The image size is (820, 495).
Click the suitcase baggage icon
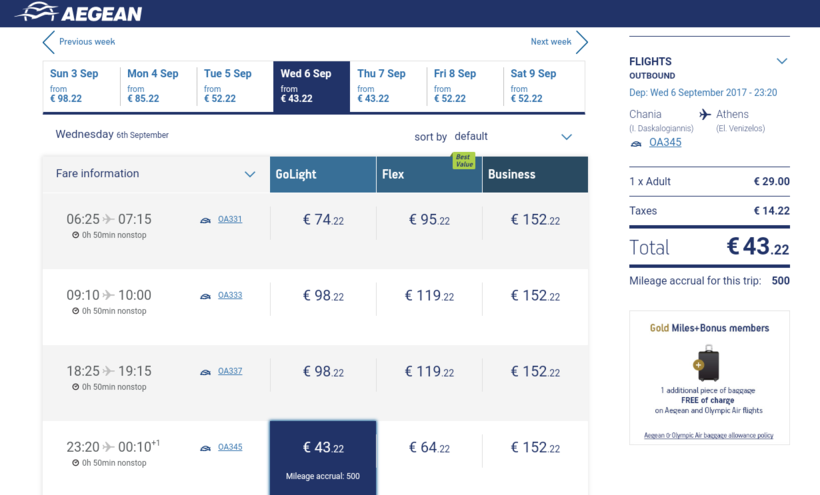[x=708, y=364]
